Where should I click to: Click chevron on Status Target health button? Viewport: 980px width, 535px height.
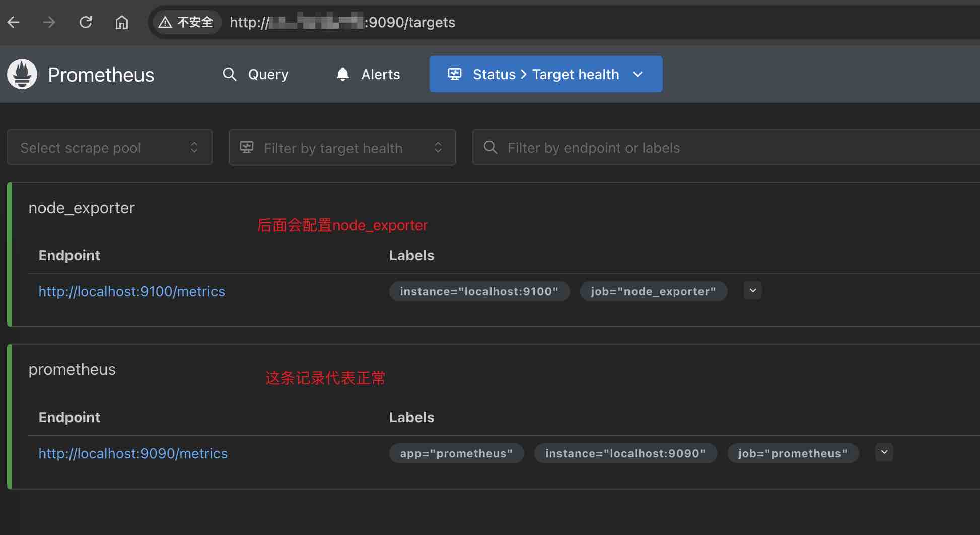[638, 74]
